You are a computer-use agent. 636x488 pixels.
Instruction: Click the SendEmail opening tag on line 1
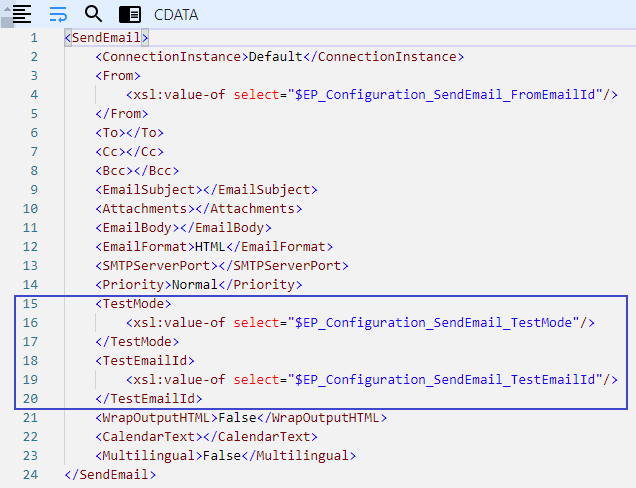pyautogui.click(x=107, y=38)
